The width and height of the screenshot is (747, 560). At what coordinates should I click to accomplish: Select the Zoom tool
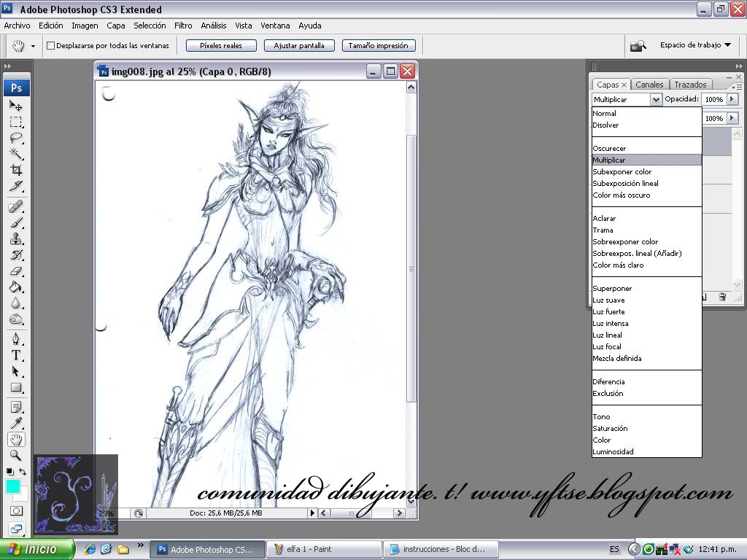(x=16, y=455)
